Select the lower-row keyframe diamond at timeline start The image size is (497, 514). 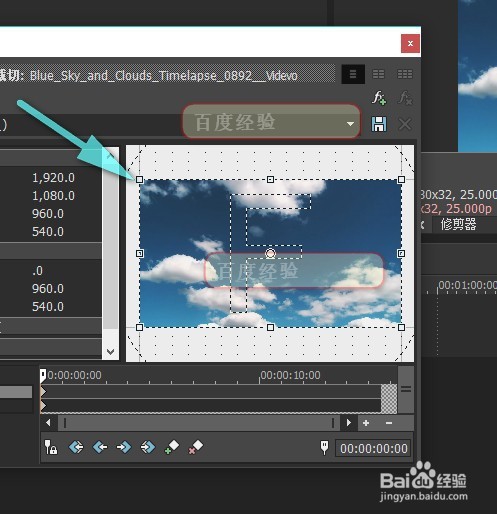(43, 406)
